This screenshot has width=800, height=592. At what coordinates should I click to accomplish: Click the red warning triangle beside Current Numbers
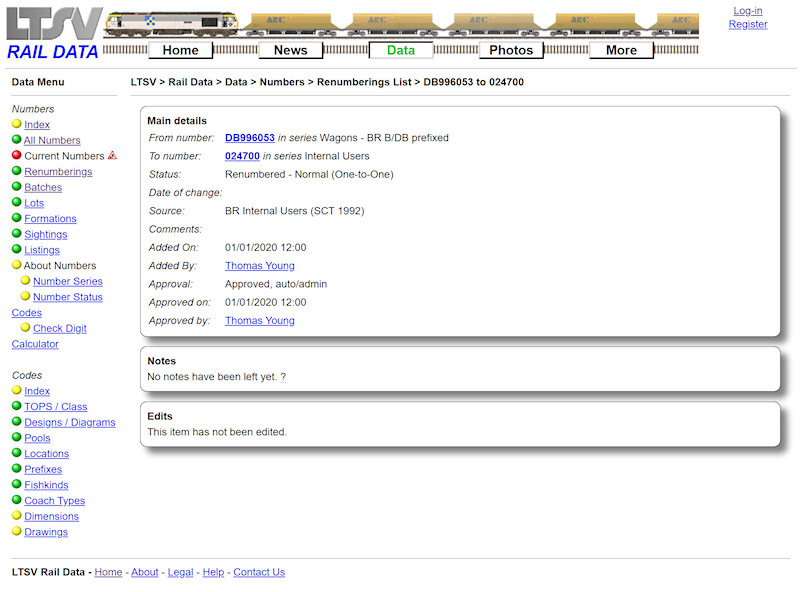[110, 155]
